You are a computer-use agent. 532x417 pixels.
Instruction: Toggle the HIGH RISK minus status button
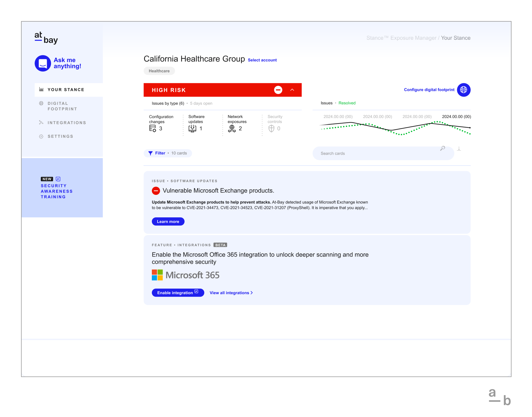click(x=278, y=90)
